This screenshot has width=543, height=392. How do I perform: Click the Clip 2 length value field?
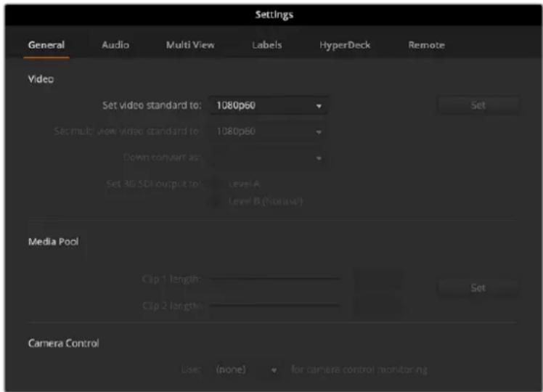(377, 306)
